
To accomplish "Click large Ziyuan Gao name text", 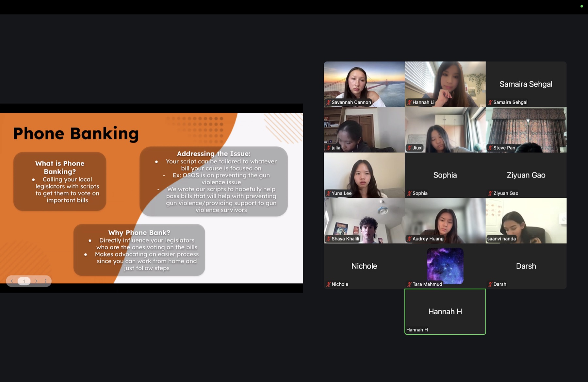I will [x=526, y=175].
